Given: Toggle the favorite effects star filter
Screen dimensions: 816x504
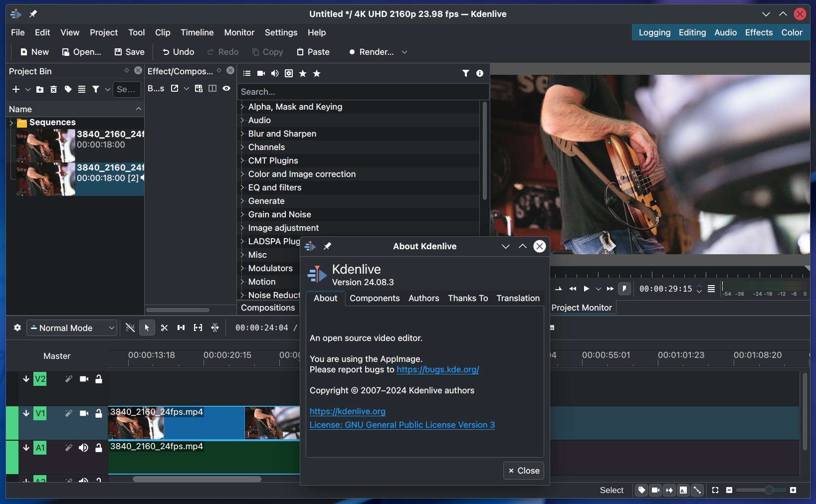Looking at the screenshot, I should click(303, 73).
